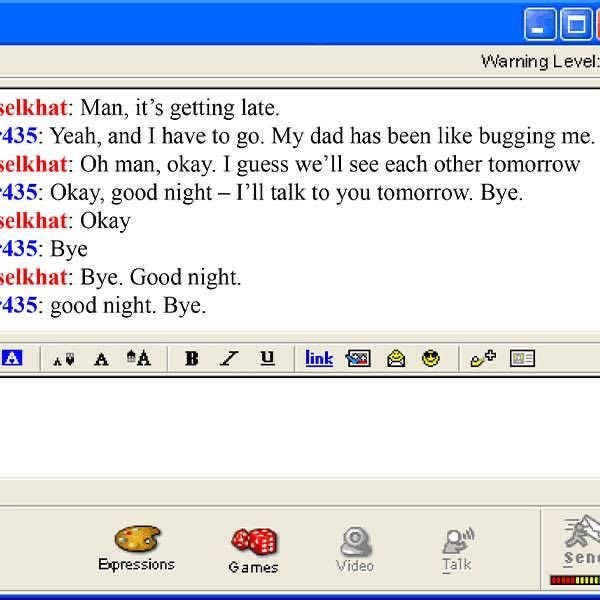Toggle underline text formatting
600x600 pixels.
pos(267,359)
